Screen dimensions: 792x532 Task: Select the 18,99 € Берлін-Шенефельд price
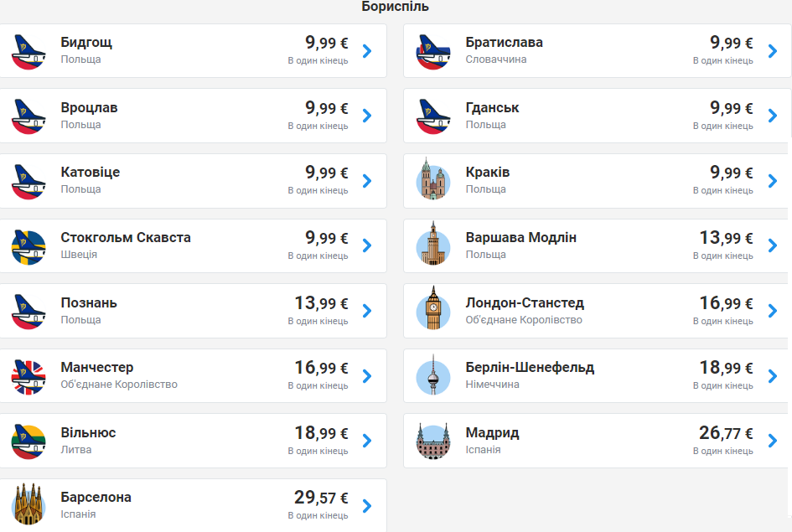(726, 368)
